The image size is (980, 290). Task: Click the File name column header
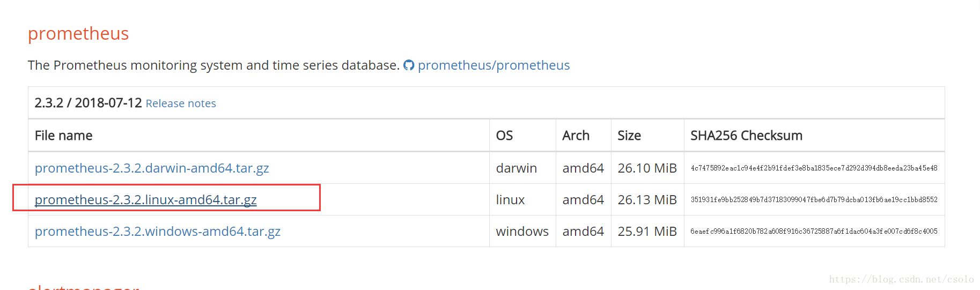pos(64,136)
